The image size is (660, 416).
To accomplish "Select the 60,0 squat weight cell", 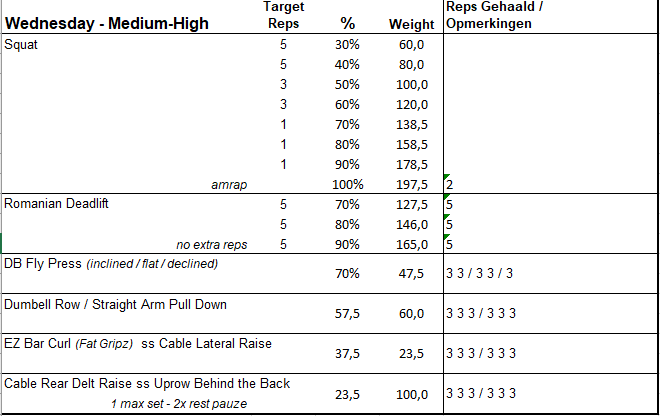I will 411,44.
